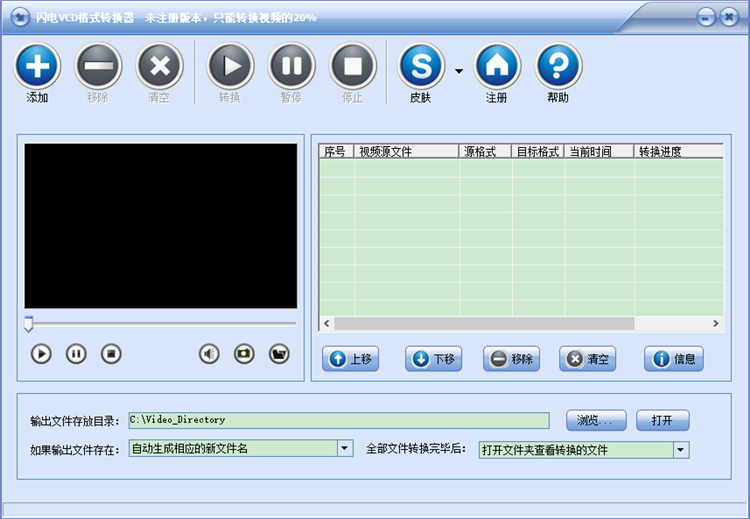Click the 视频源文件 column header
Image resolution: width=750 pixels, height=519 pixels.
tap(406, 152)
